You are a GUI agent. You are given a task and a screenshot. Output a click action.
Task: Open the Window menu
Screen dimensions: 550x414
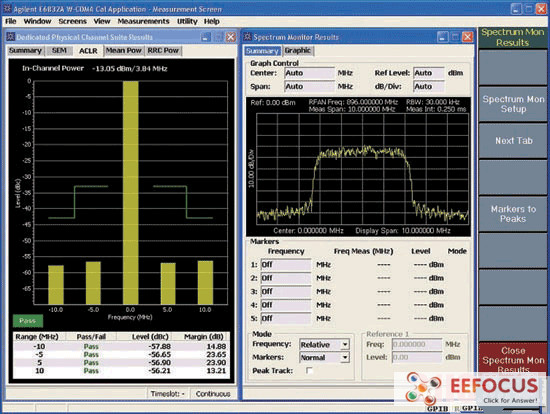pyautogui.click(x=37, y=21)
